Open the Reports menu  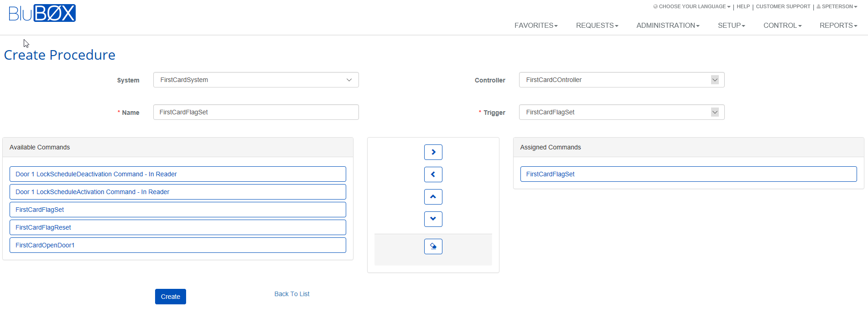(838, 26)
